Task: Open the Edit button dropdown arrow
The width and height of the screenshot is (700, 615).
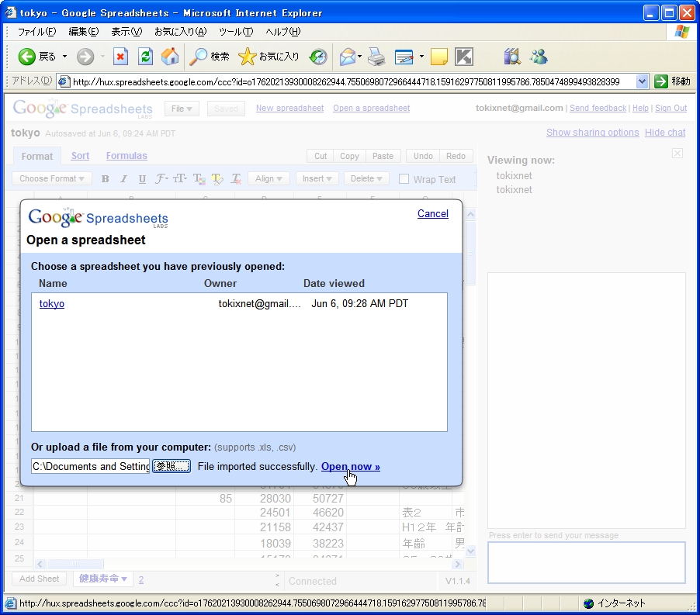Action: tap(421, 57)
